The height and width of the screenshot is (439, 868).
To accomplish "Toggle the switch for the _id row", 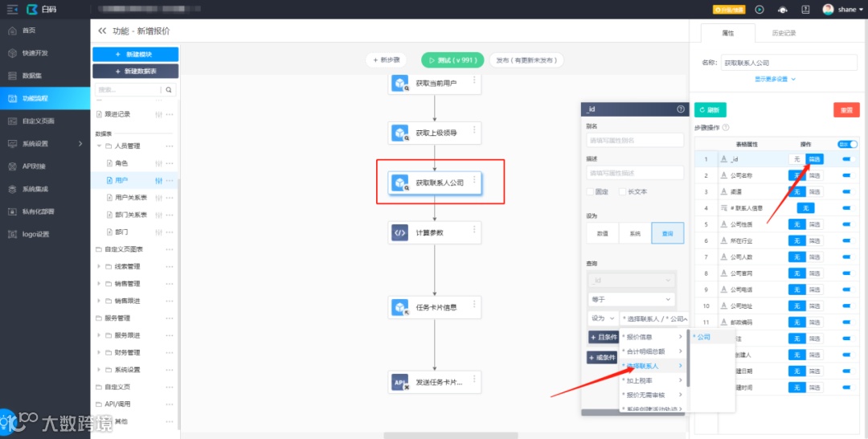I will pyautogui.click(x=849, y=159).
